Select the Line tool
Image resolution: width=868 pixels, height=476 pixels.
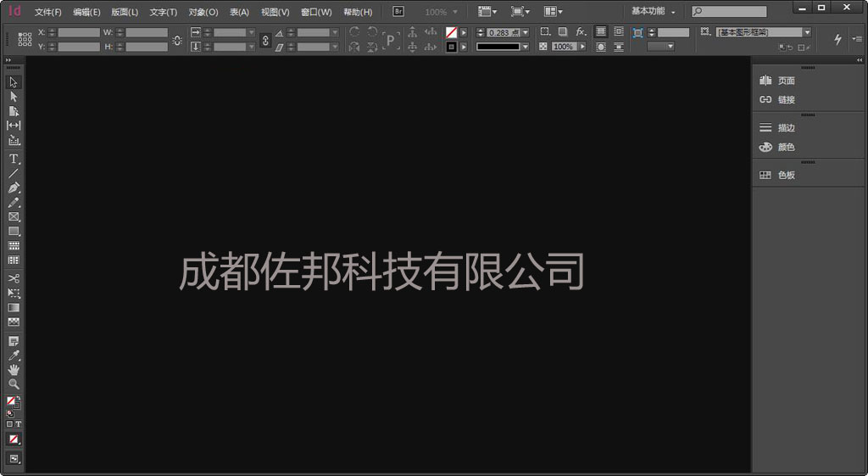tap(14, 173)
